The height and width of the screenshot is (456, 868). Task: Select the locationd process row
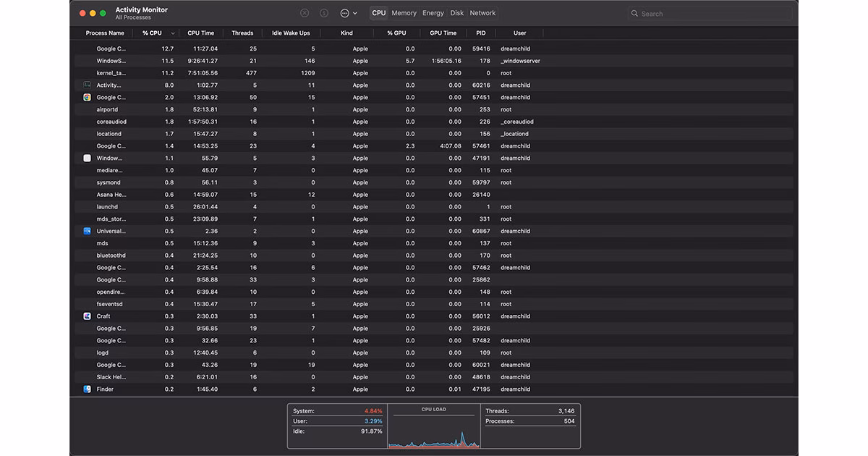tap(434, 134)
